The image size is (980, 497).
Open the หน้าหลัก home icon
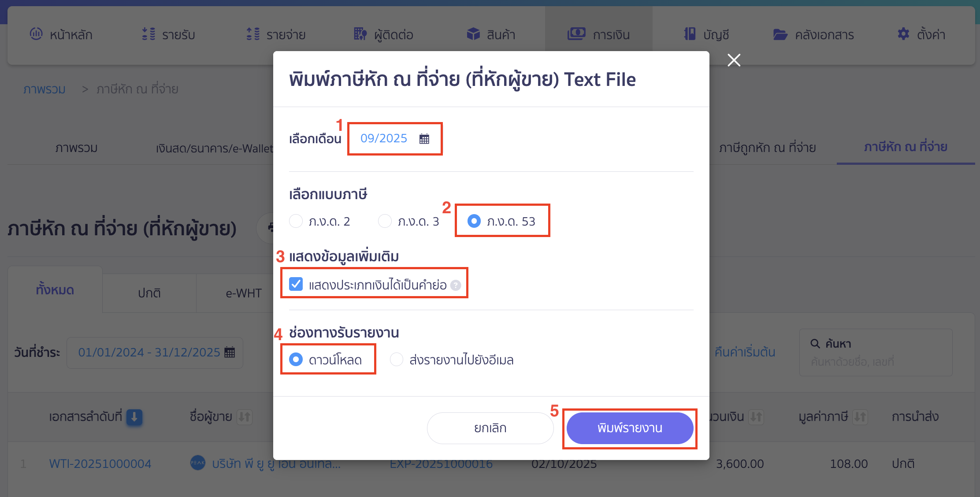tap(36, 34)
